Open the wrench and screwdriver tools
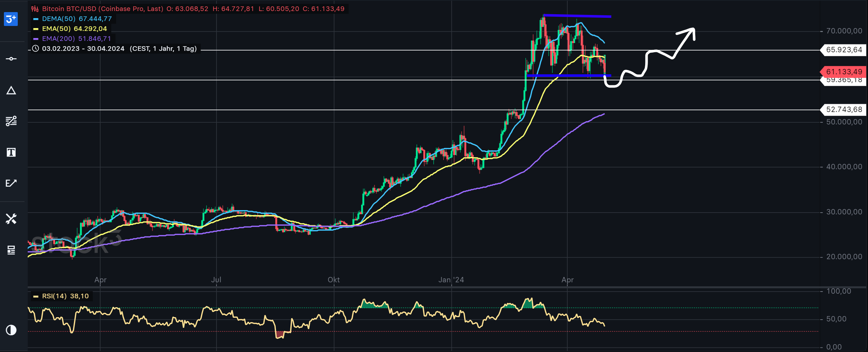The width and height of the screenshot is (868, 352). (x=11, y=219)
